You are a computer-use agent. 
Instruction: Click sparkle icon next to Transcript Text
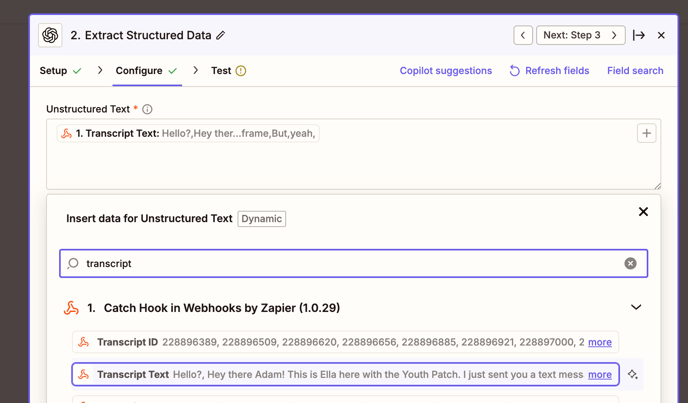[632, 374]
